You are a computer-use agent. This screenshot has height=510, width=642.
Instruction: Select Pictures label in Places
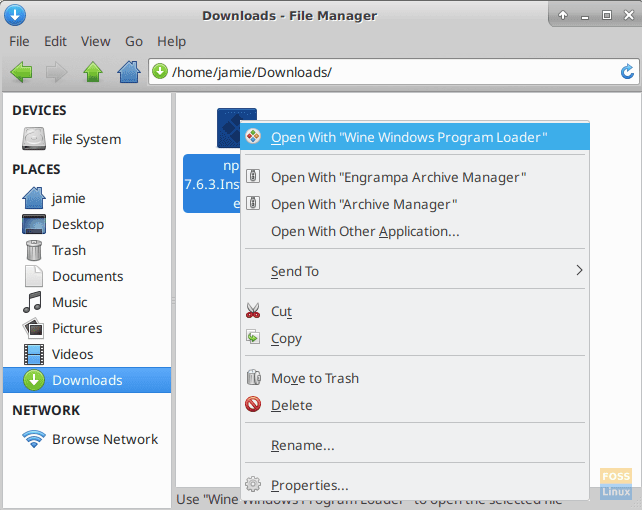[77, 328]
